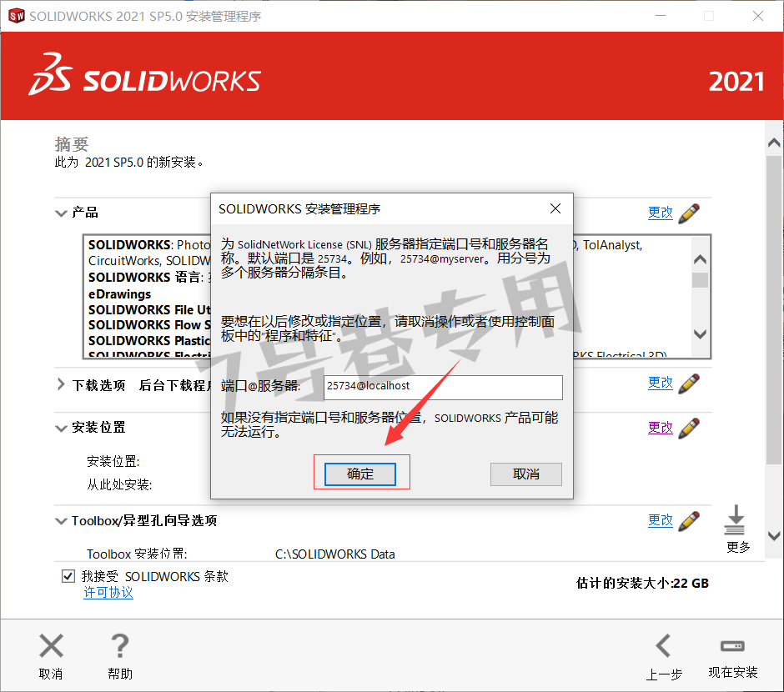Screen dimensions: 784x692
Task: Open the 许可协议 link
Action: click(x=108, y=593)
